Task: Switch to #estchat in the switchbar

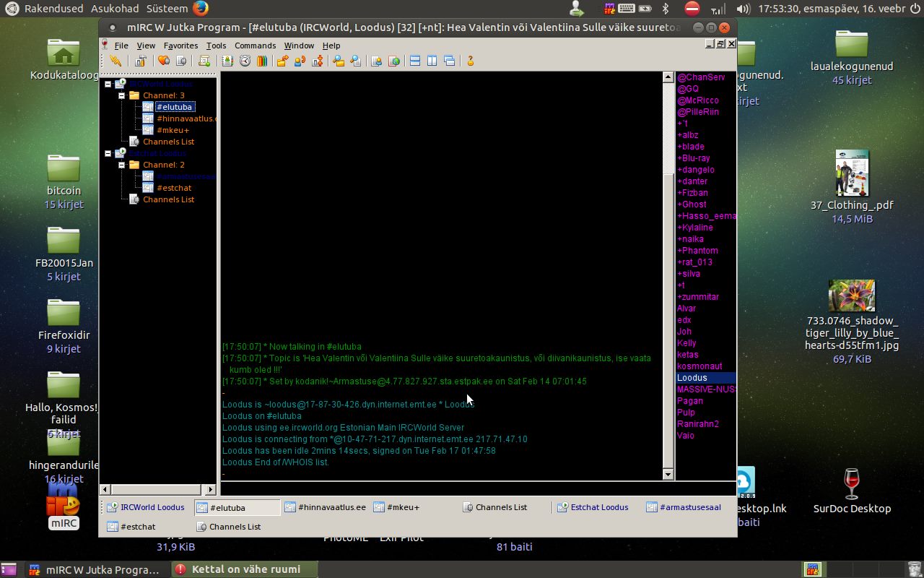Action: [131, 527]
